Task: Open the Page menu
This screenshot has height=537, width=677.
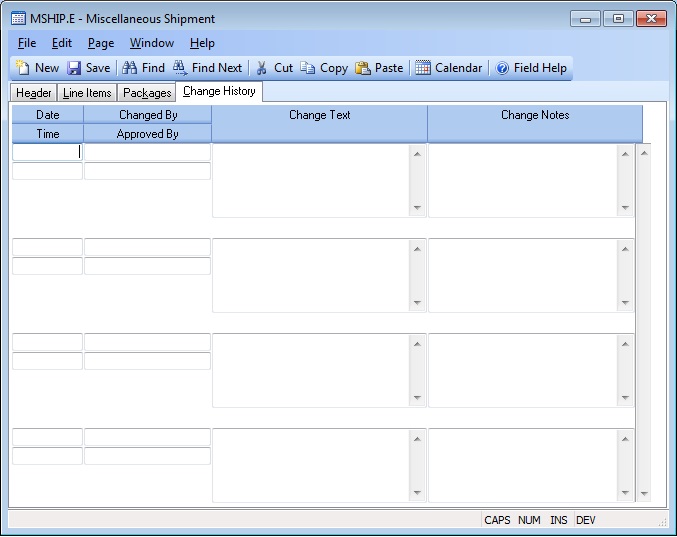Action: [x=101, y=43]
